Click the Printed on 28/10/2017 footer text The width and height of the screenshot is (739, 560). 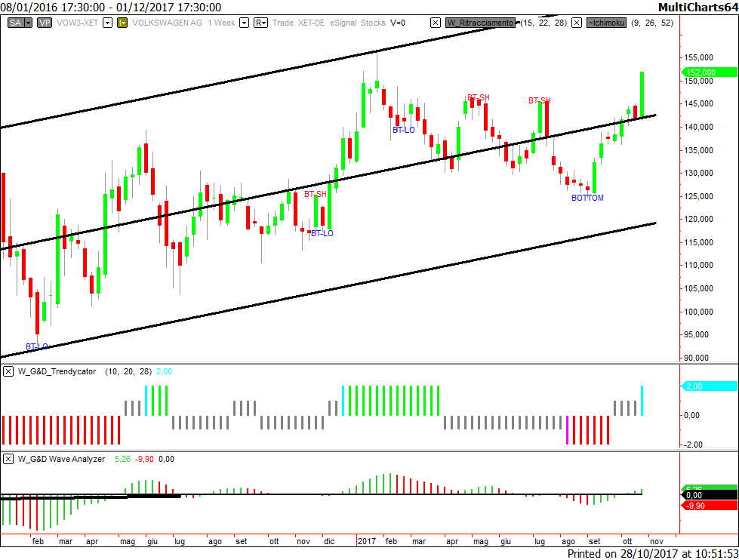click(x=652, y=553)
